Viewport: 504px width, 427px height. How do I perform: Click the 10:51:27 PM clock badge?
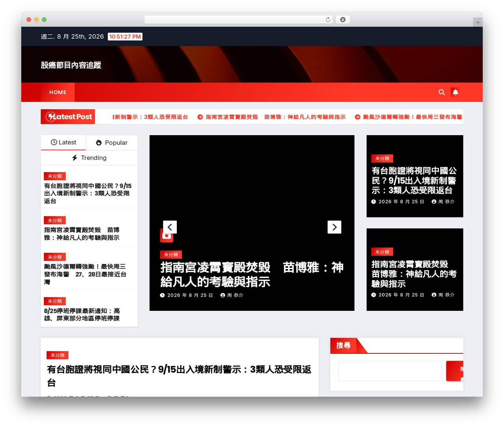(125, 37)
